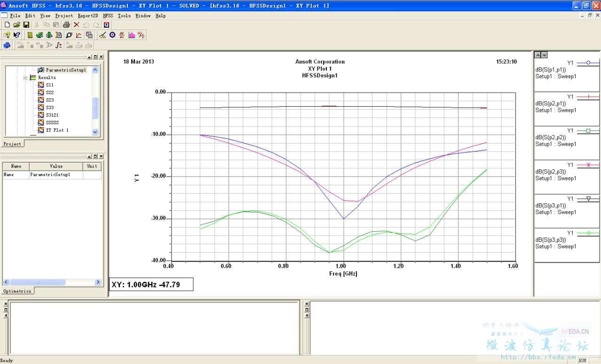This screenshot has width=601, height=364.
Task: Open the magenta histogram statistical icon
Action: click(132, 35)
